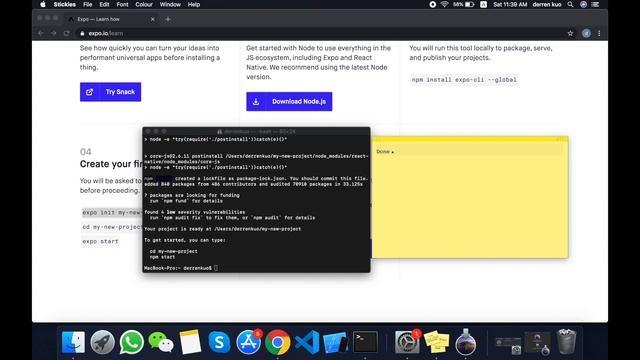Screen dimensions: 640x360
Task: Open Launchpad from the Dock
Action: click(102, 342)
